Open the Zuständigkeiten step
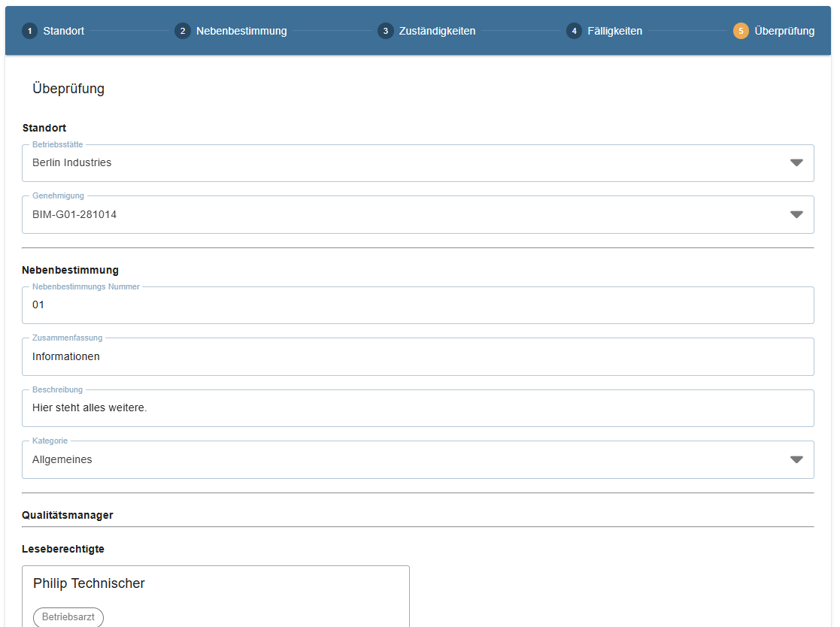The height and width of the screenshot is (627, 840). 437,31
